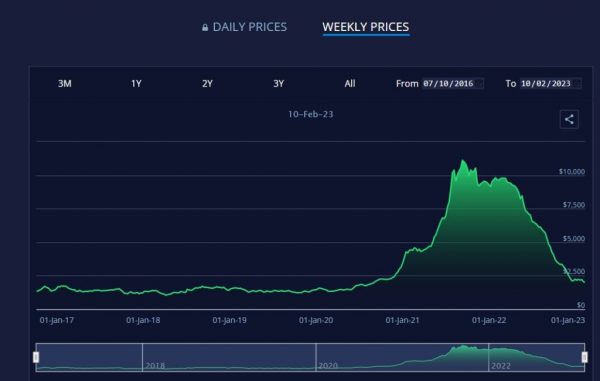Viewport: 600px width, 381px height.
Task: Grab the right navigator range handle
Action: (x=584, y=357)
